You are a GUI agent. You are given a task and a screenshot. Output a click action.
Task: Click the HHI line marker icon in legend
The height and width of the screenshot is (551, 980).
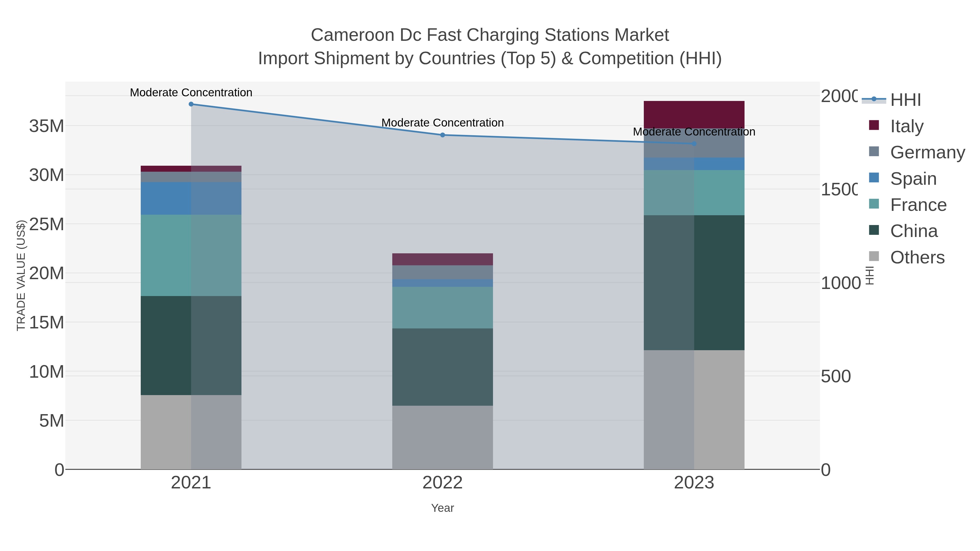pyautogui.click(x=874, y=99)
